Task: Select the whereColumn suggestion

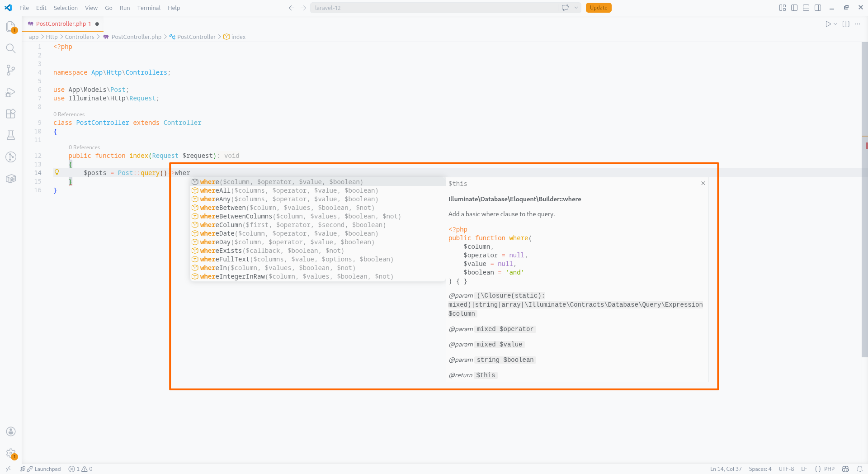Action: [317, 225]
